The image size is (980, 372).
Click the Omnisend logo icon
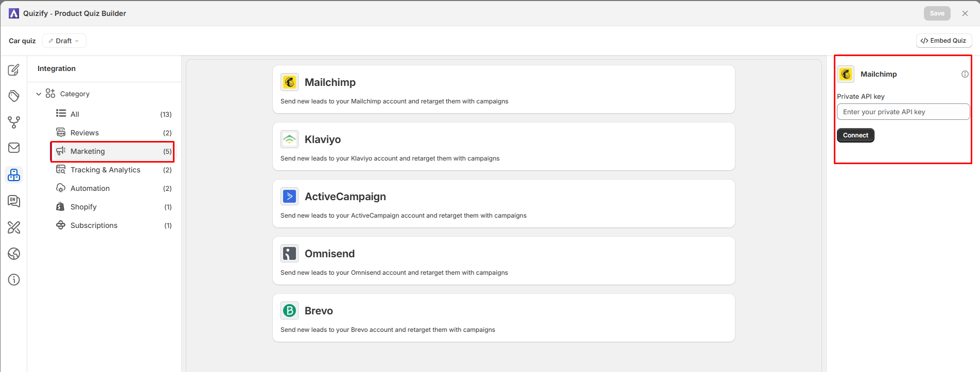click(289, 253)
